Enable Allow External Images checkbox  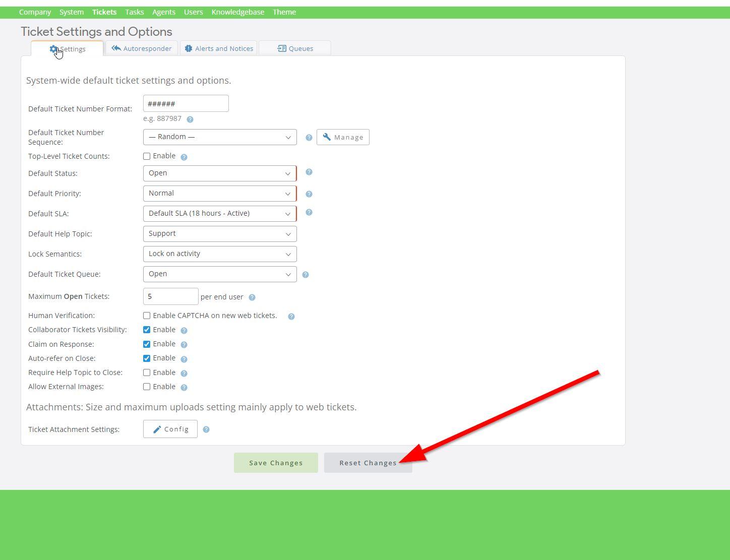147,387
